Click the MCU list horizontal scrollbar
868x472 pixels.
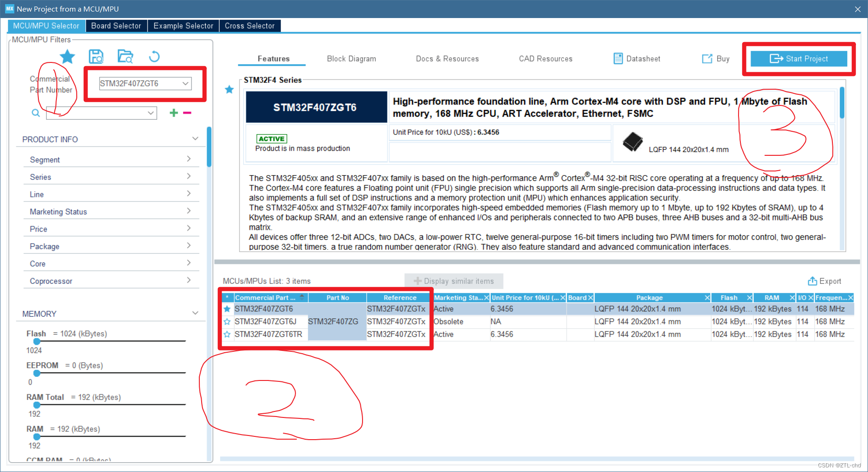(536, 459)
